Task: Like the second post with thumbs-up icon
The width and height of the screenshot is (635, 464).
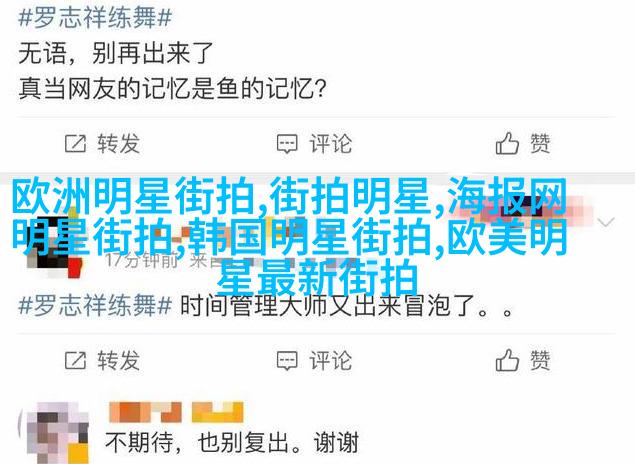Action: pyautogui.click(x=507, y=360)
